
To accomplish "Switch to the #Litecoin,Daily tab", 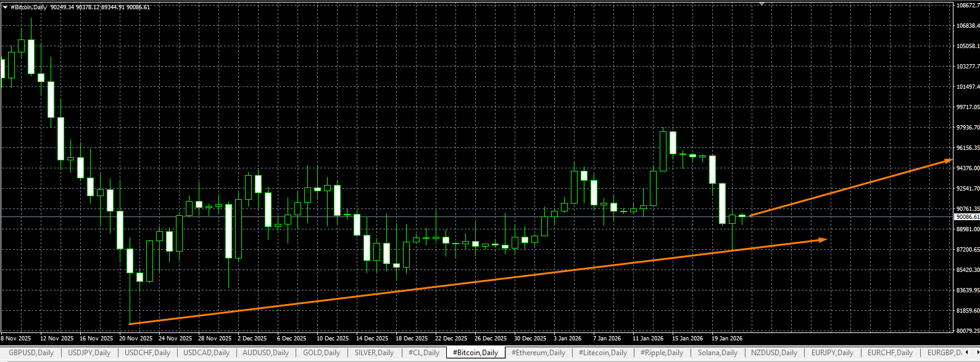I will pos(602,353).
